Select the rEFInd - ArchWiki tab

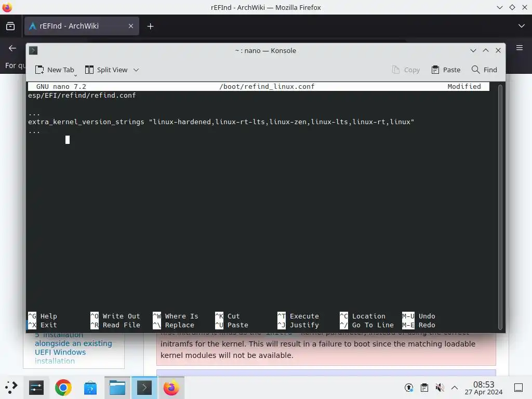coord(82,26)
